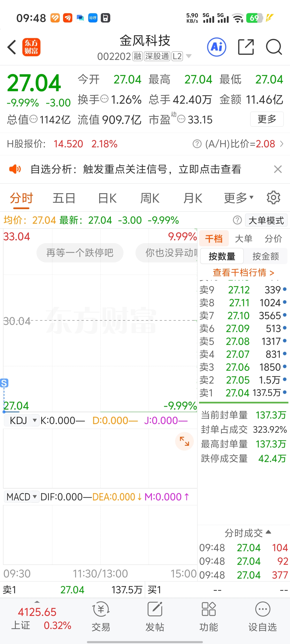Screen dimensions: 290x644
Task: Open the AI assistant icon
Action: click(x=216, y=47)
